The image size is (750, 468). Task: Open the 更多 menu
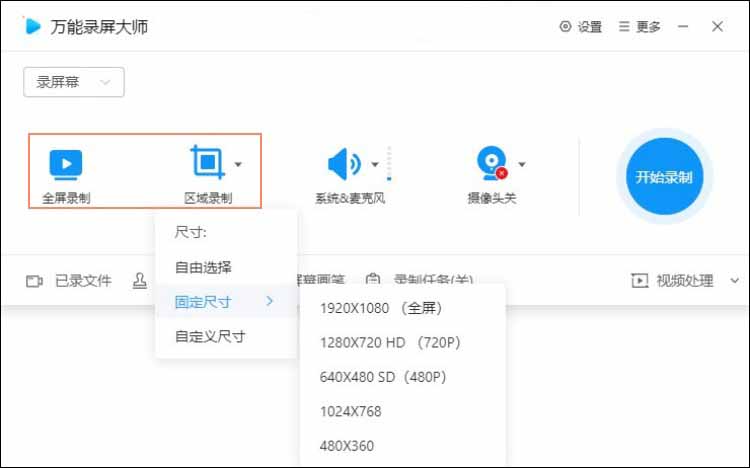639,27
